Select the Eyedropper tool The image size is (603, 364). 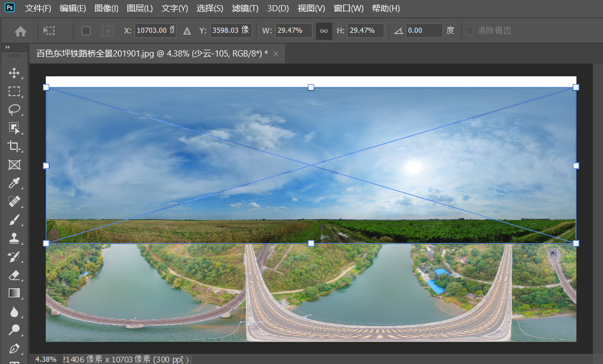coord(15,183)
